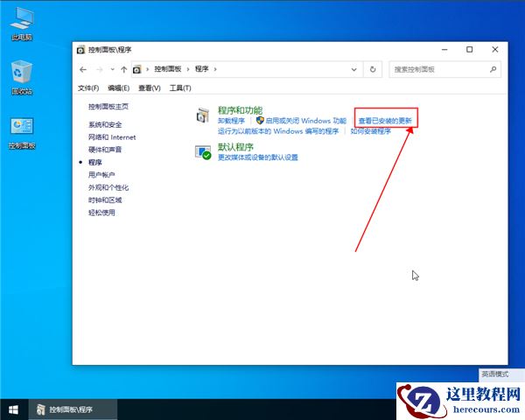Click the 英语模式 input mode indicator
The image size is (525, 420).
coord(495,374)
